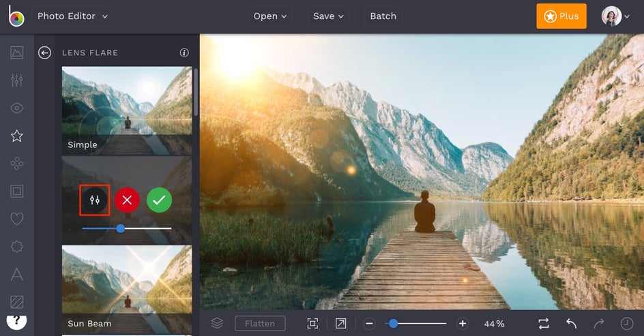Open the help question mark button

[x=17, y=321]
